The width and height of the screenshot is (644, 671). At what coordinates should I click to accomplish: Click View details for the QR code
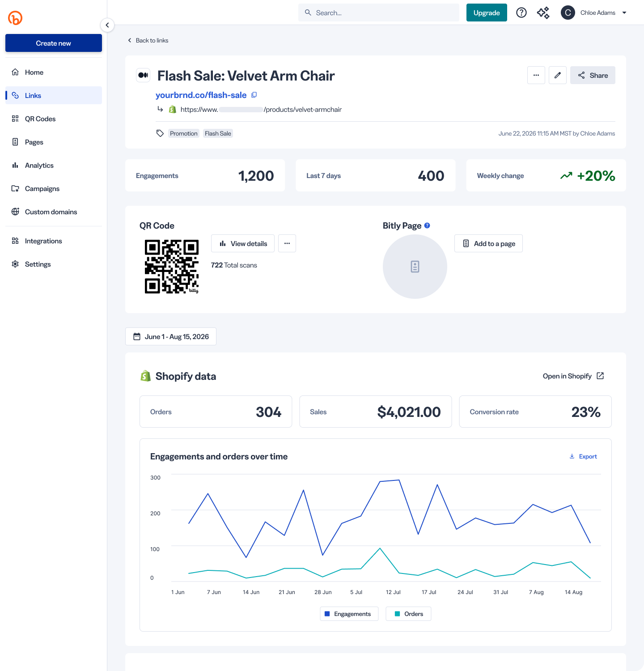tap(243, 243)
